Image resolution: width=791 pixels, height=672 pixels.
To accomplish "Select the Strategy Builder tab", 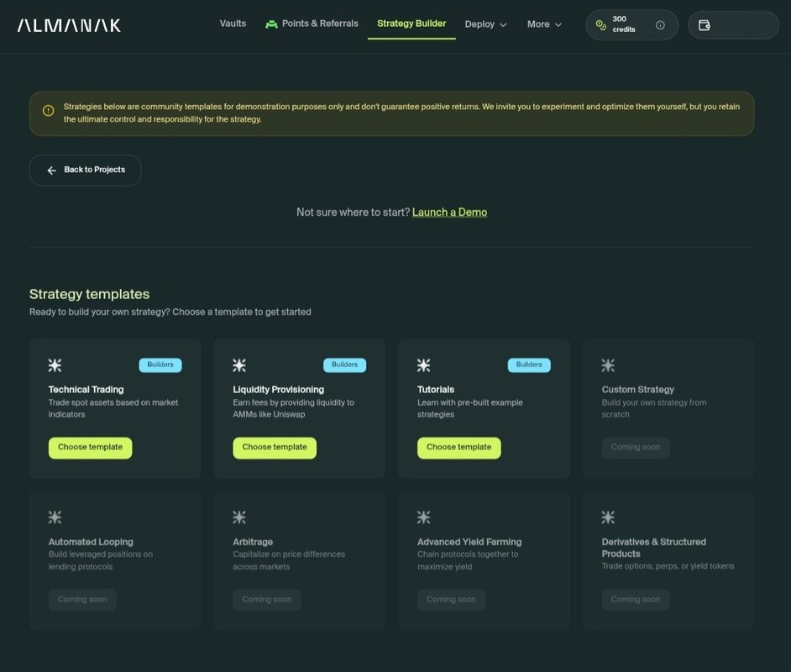I will pos(411,24).
